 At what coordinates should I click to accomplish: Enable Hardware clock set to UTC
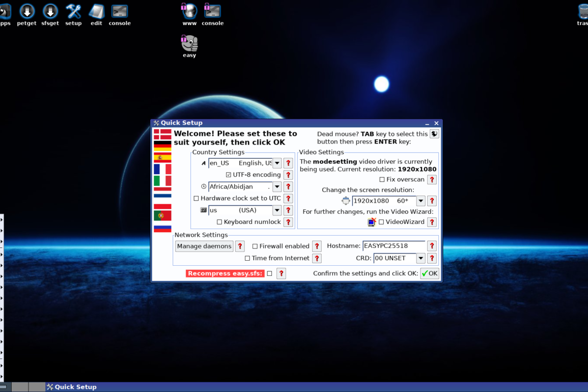point(197,199)
